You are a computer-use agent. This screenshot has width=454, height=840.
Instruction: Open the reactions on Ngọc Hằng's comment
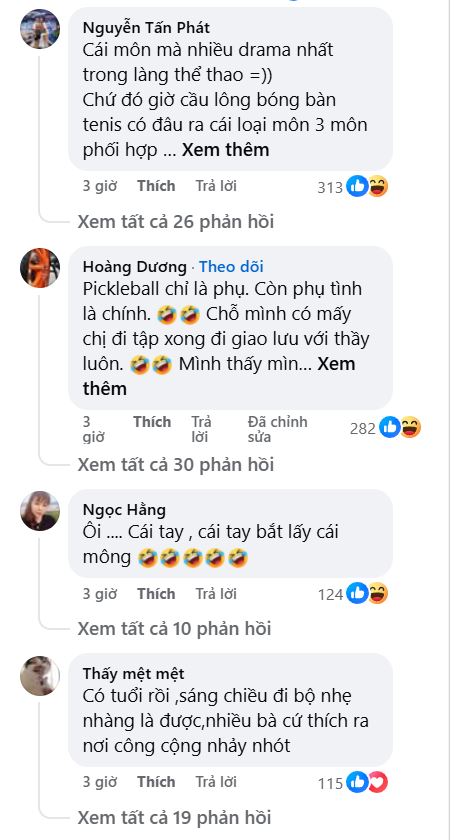(352, 594)
